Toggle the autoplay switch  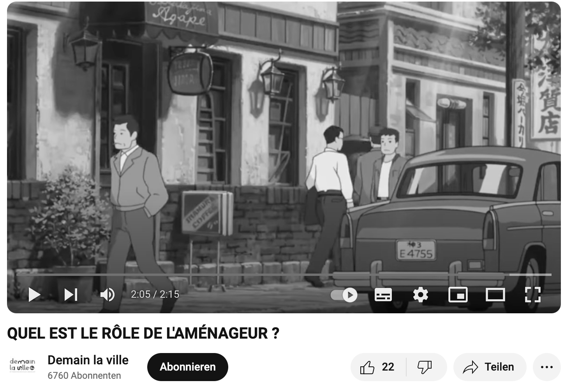click(x=344, y=295)
